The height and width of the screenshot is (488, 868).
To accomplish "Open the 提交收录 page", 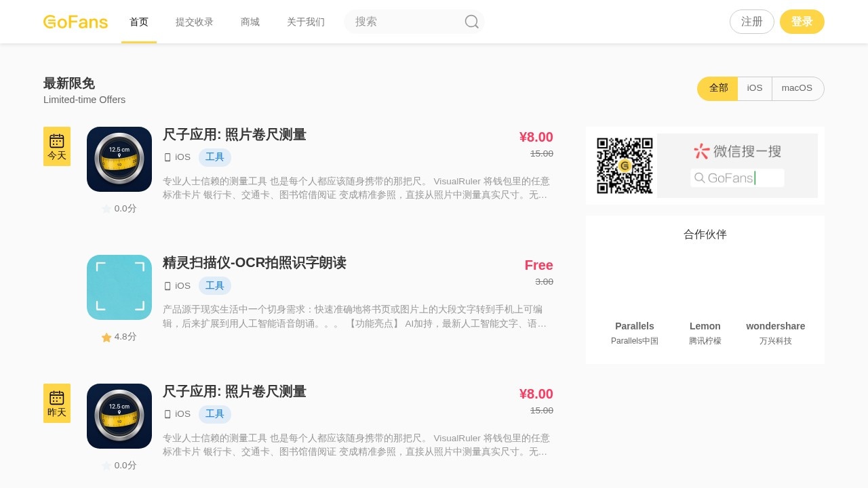I will coord(195,22).
